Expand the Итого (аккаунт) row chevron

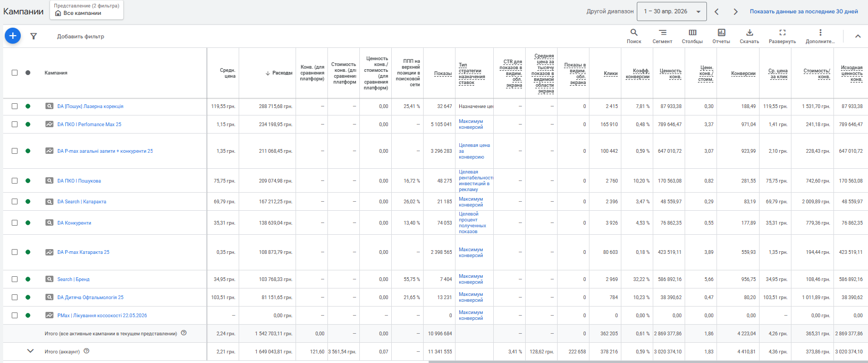(x=30, y=351)
